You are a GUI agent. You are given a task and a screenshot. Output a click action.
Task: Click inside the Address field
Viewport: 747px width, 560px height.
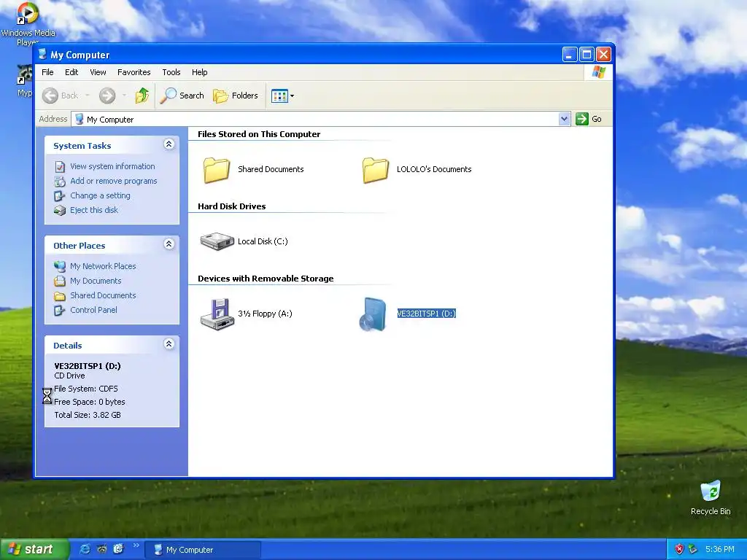pyautogui.click(x=315, y=119)
